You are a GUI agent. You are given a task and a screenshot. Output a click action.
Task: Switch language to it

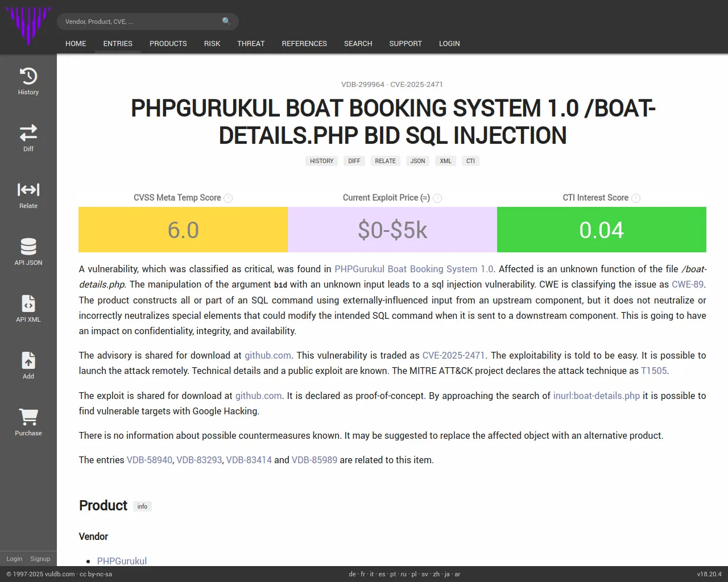click(372, 574)
